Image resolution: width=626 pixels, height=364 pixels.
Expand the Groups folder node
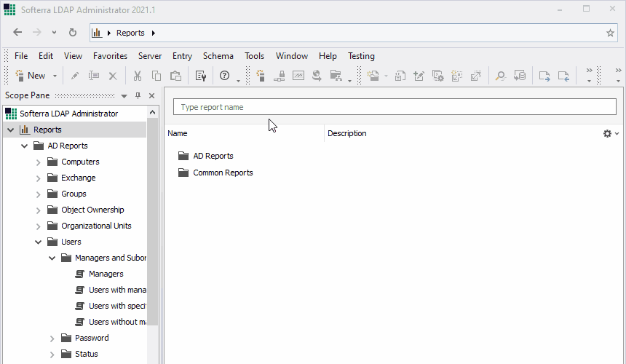pos(39,194)
